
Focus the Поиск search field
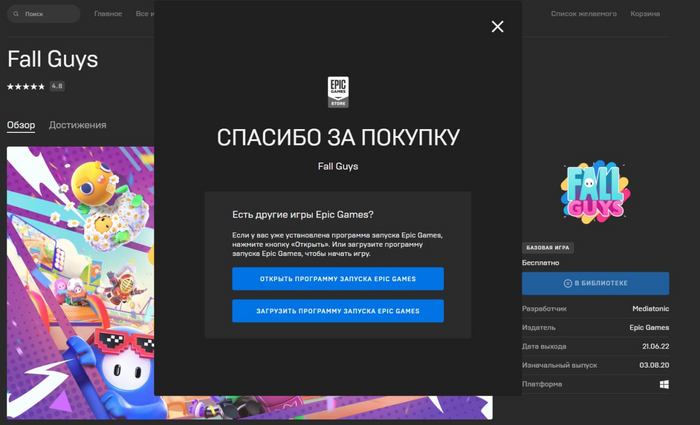click(44, 14)
